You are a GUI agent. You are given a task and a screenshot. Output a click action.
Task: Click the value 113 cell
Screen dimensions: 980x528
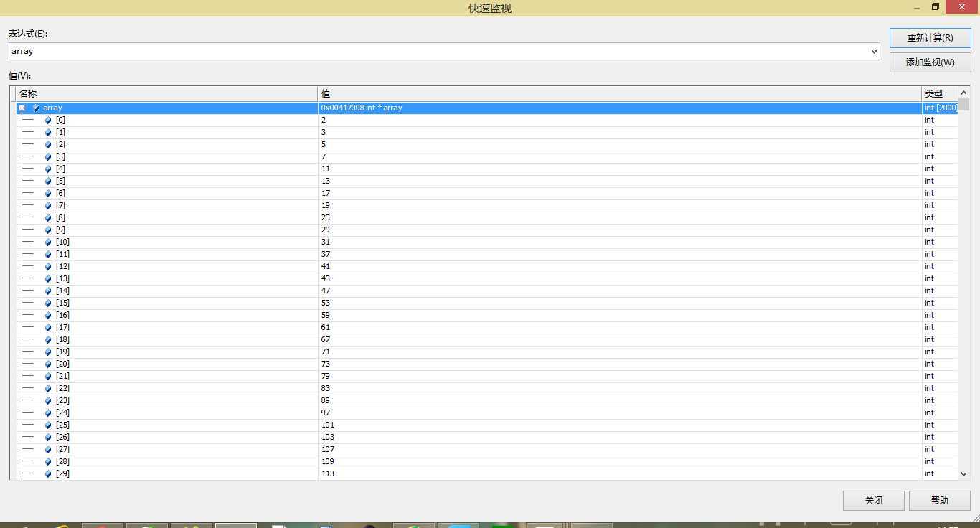(620, 473)
